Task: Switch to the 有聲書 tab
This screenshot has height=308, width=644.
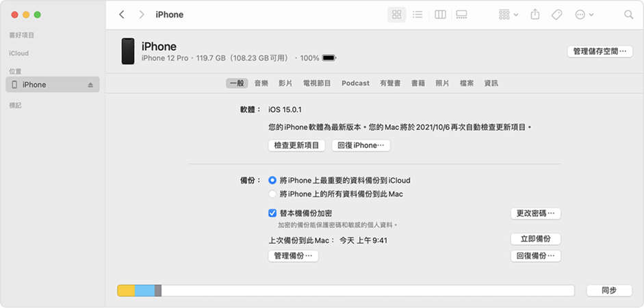Action: tap(390, 84)
